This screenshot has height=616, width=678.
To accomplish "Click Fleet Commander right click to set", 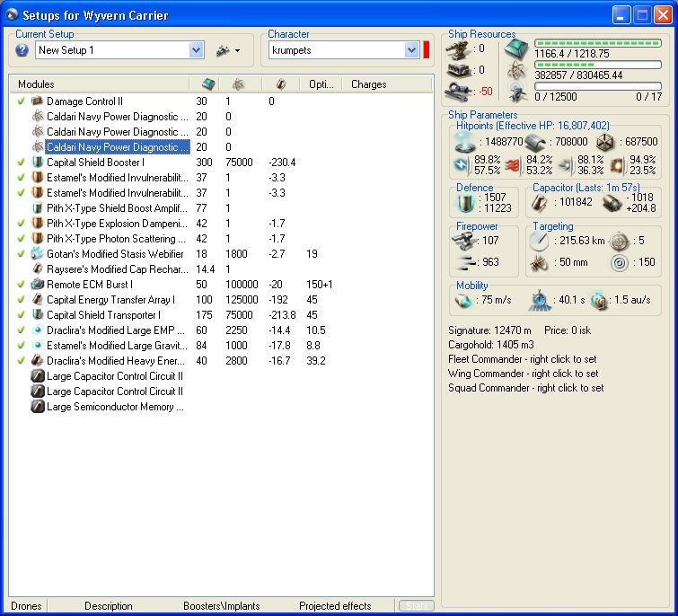I will 523,359.
